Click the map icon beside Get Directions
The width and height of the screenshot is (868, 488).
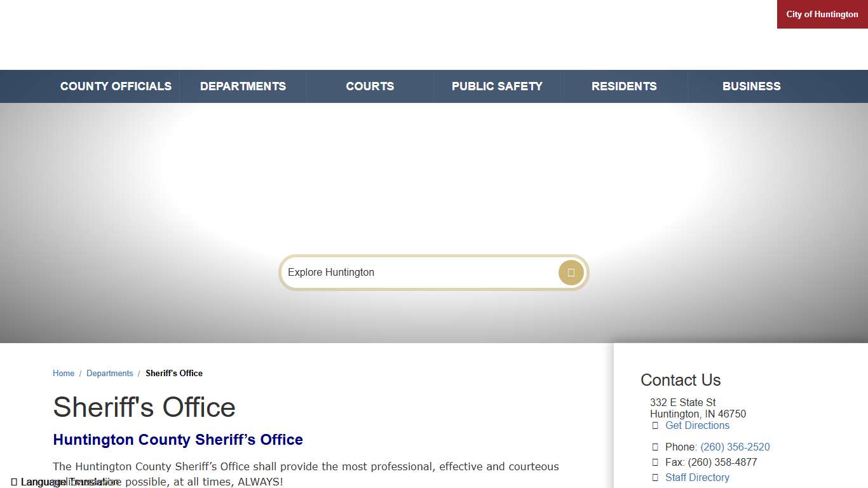(x=655, y=425)
